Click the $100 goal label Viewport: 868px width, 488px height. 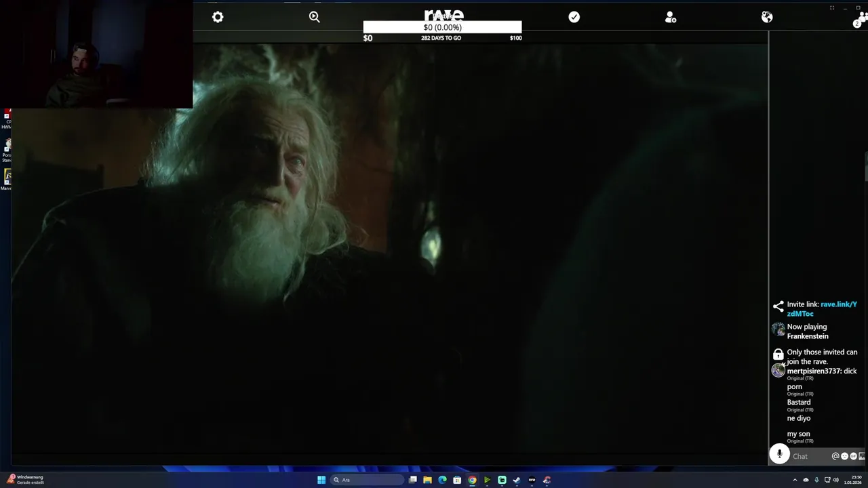[515, 38]
